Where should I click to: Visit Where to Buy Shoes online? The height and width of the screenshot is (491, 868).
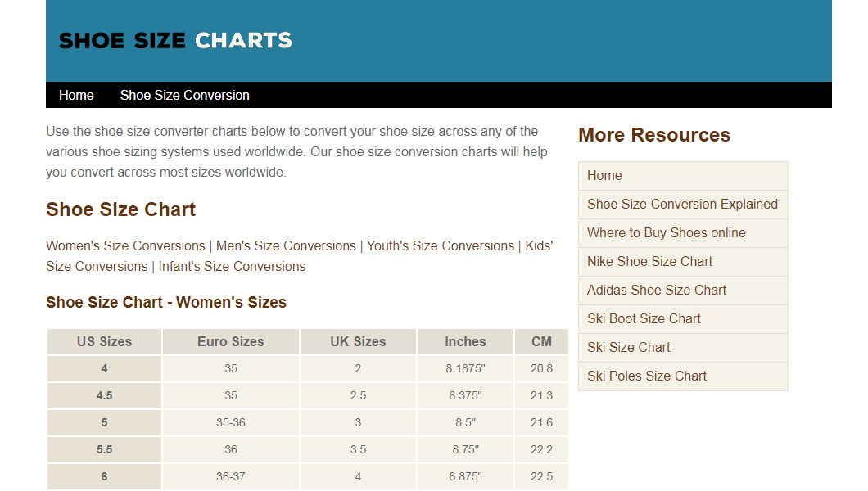click(x=666, y=232)
